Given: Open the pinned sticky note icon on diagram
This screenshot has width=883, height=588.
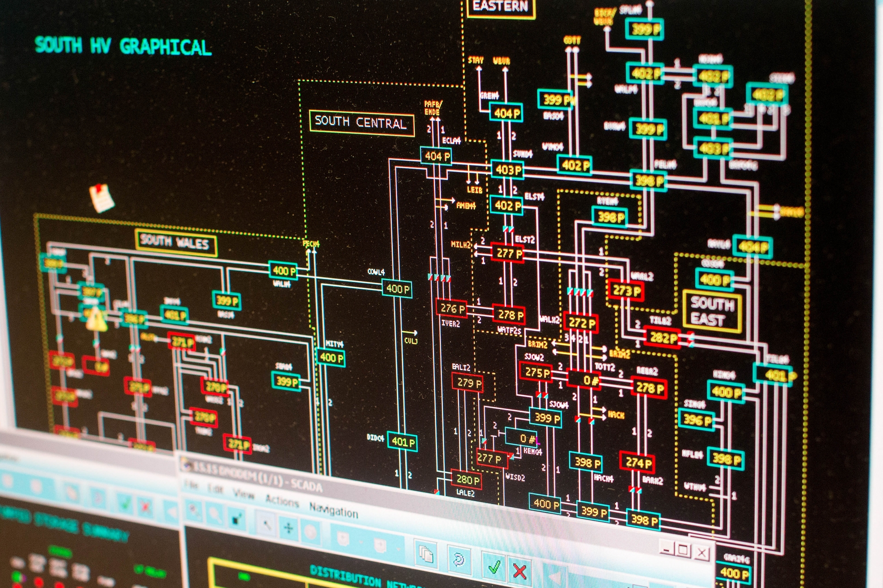Looking at the screenshot, I should point(101,197).
